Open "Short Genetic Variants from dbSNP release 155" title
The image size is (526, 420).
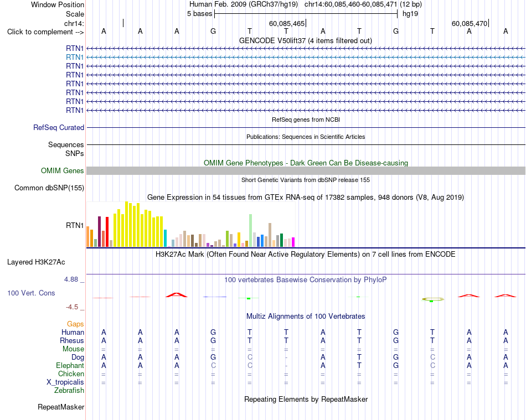306,180
